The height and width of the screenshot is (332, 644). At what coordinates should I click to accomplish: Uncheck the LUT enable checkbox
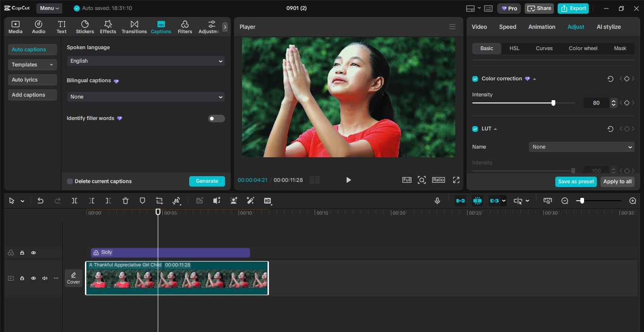[x=475, y=128]
